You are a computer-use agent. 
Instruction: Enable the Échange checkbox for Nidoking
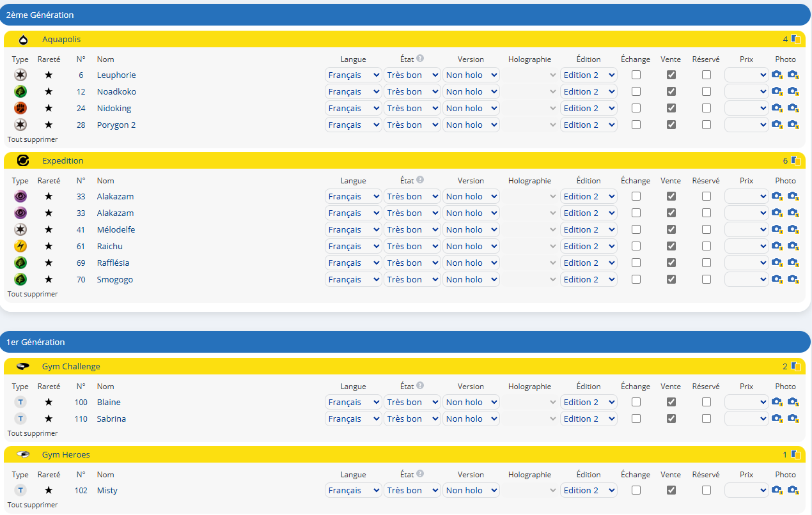click(636, 108)
